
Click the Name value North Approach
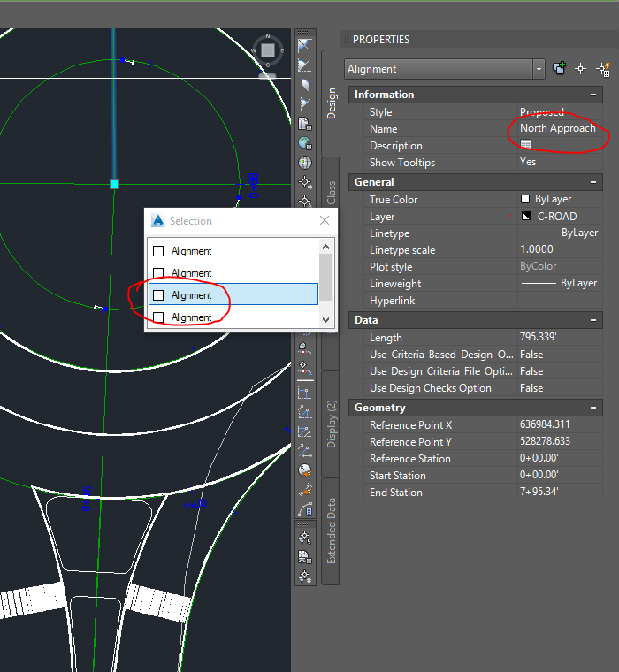click(x=558, y=128)
